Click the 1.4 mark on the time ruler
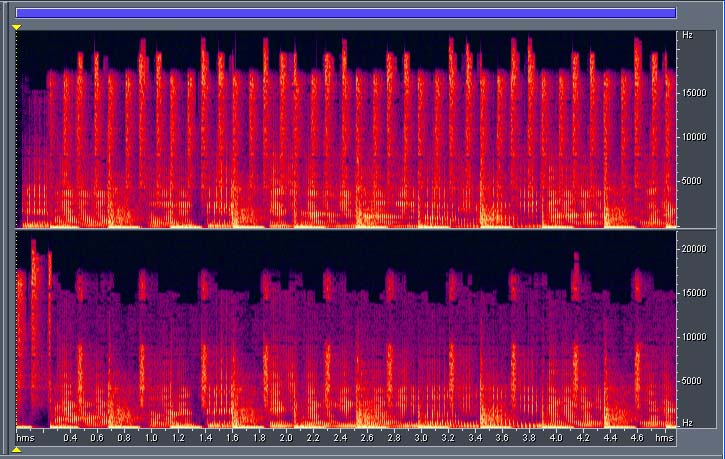 pos(205,438)
